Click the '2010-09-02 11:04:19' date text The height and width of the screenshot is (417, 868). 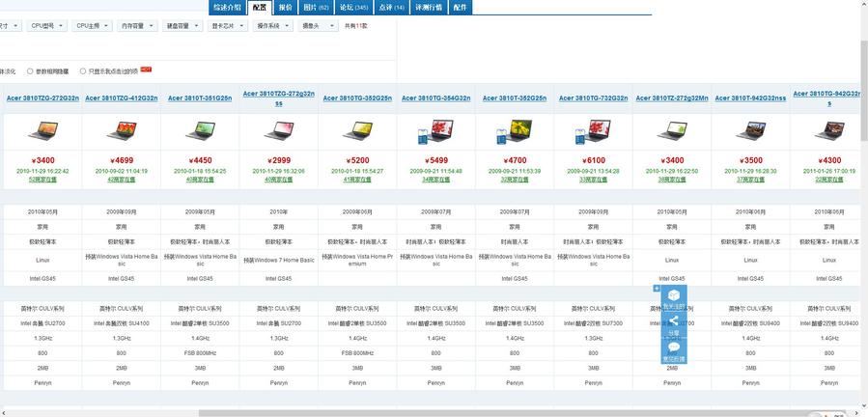click(122, 171)
